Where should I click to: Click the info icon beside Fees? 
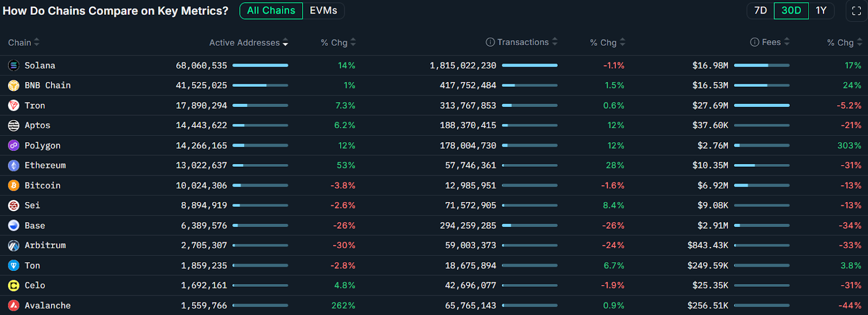[755, 42]
